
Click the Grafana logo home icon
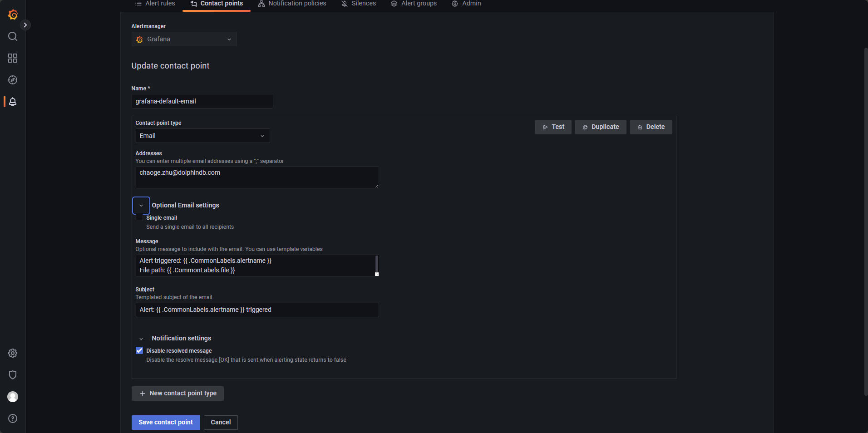click(x=13, y=15)
